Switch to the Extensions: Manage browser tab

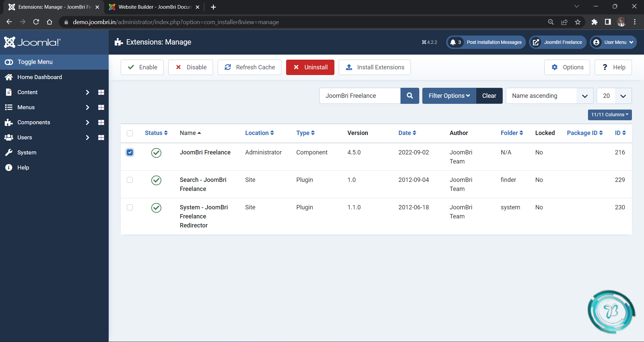click(x=54, y=7)
